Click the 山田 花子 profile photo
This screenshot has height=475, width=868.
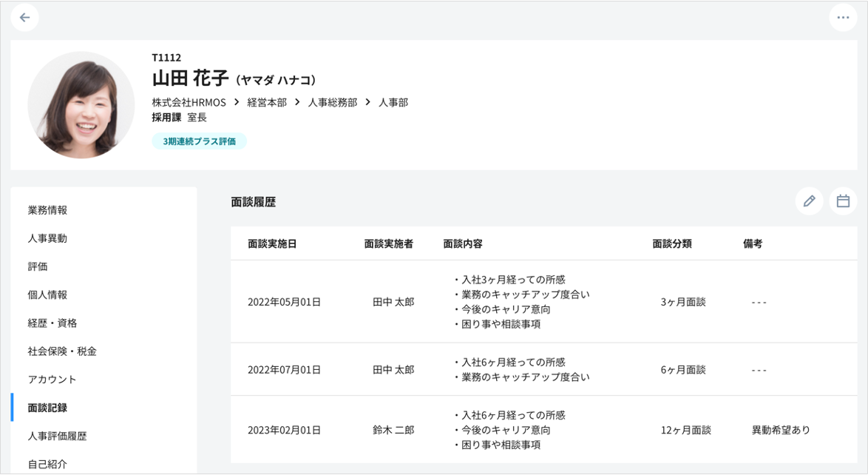[x=81, y=104]
